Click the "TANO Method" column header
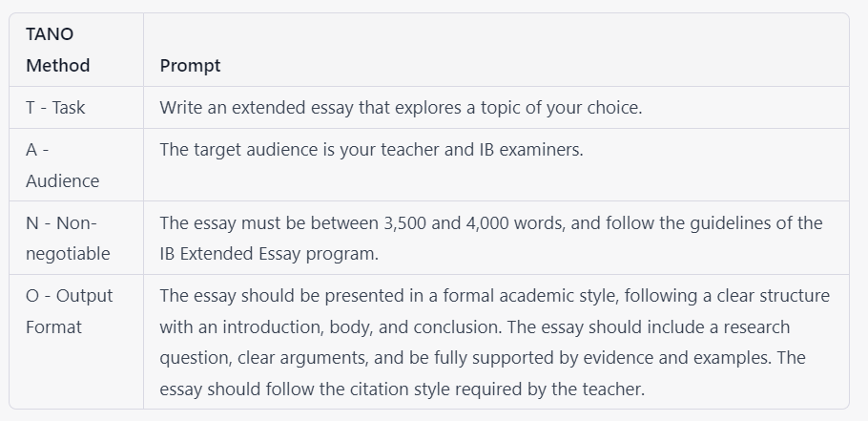The width and height of the screenshot is (868, 421). coord(58,50)
